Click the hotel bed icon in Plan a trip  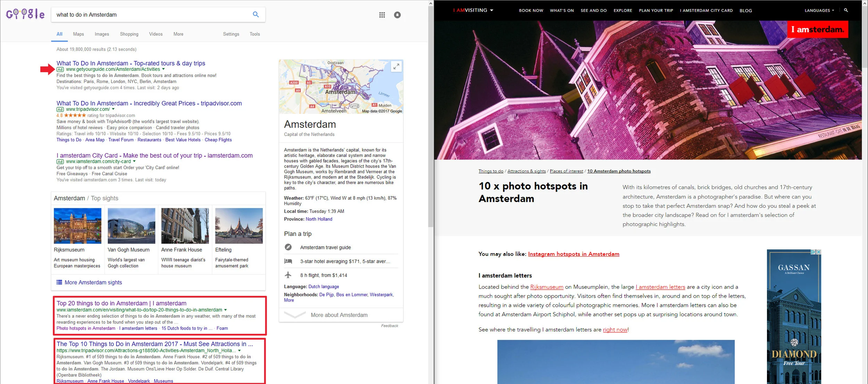288,261
